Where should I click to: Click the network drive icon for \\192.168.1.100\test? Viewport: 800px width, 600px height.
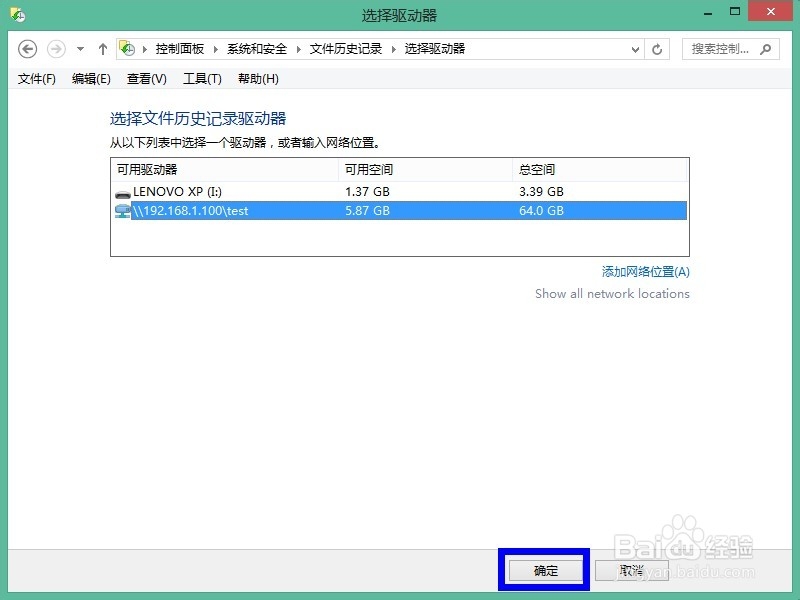(x=123, y=211)
